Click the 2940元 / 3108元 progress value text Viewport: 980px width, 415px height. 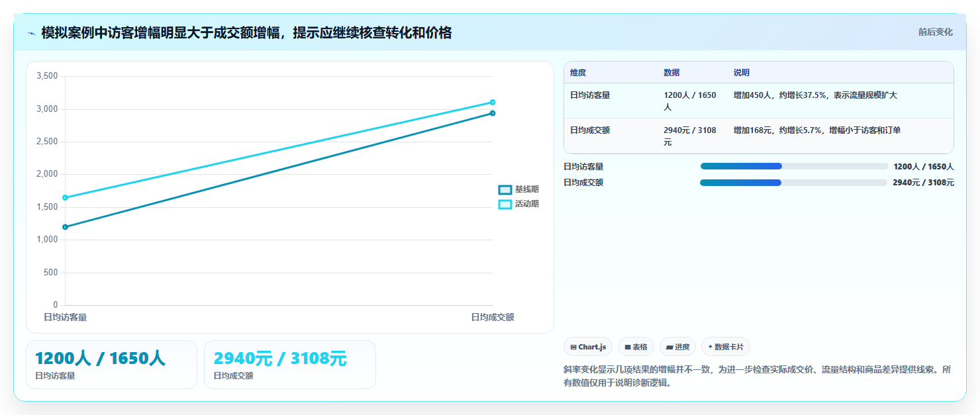click(924, 183)
